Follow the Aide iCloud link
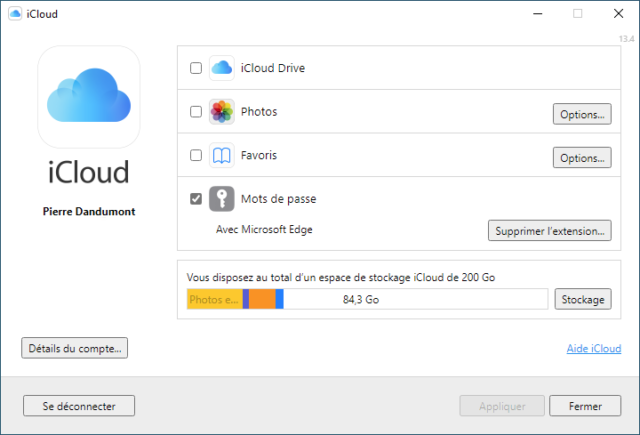The height and width of the screenshot is (435, 640). tap(594, 348)
